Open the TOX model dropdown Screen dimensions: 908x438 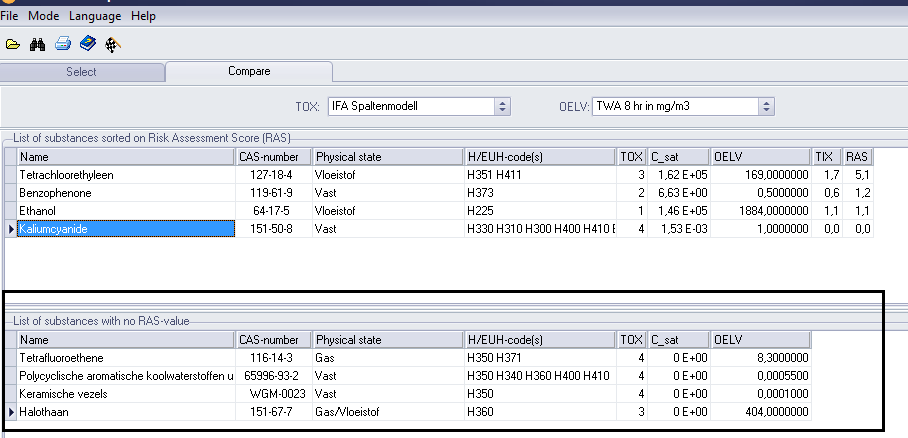[502, 106]
